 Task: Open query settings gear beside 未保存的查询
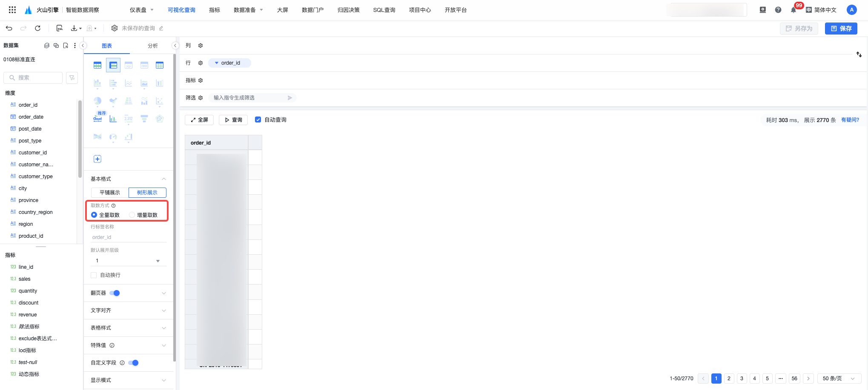[115, 28]
